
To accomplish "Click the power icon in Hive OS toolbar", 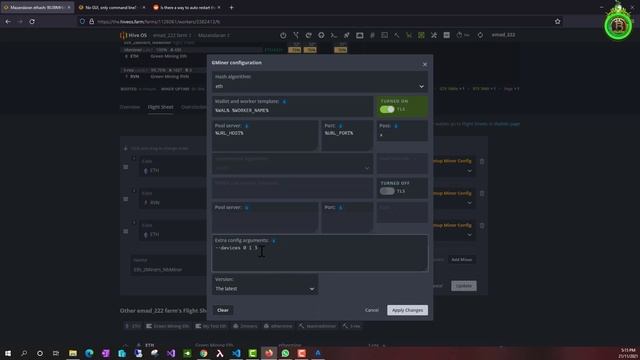I will point(283,36).
